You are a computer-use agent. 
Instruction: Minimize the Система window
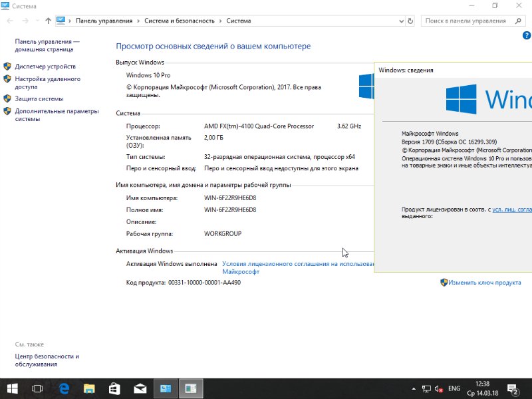click(471, 5)
